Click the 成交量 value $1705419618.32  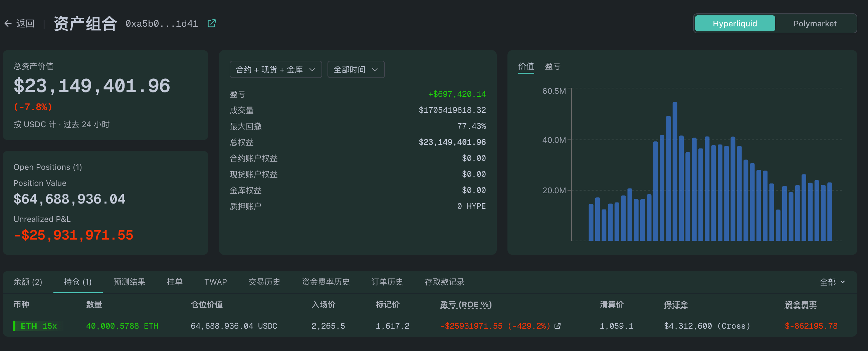click(452, 110)
